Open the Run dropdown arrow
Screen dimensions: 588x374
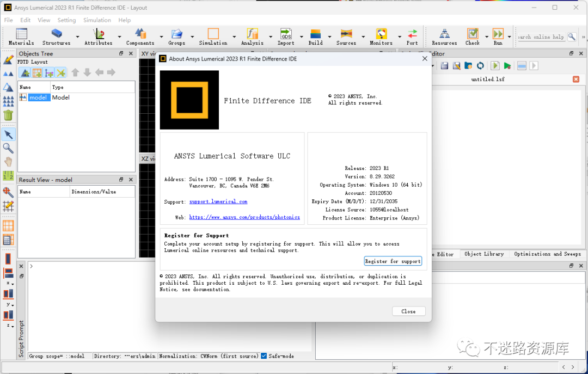coord(509,37)
